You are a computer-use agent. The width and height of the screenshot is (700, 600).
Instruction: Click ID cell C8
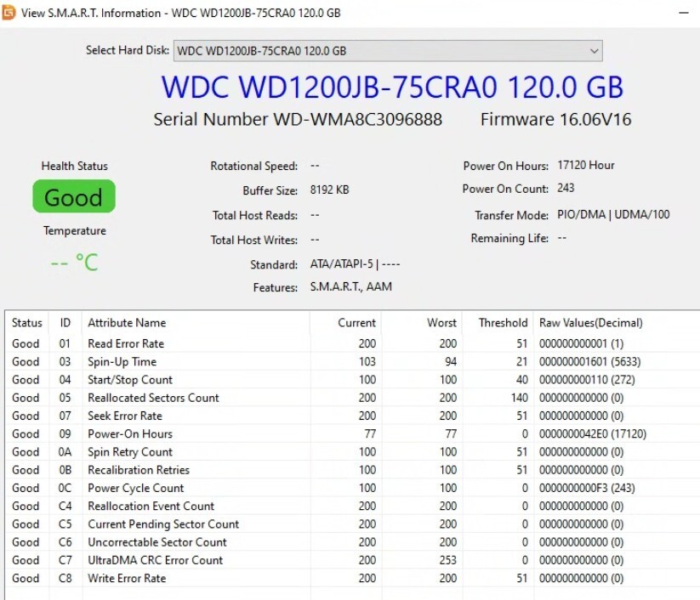(65, 578)
